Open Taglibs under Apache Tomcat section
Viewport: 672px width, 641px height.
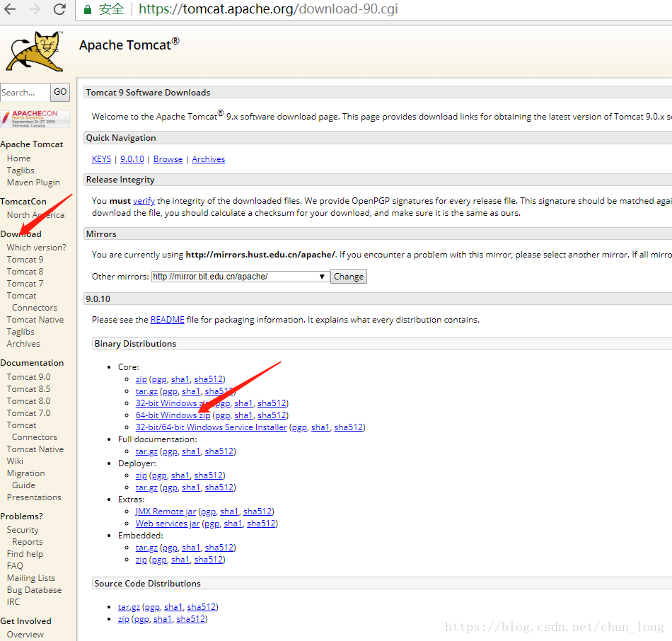coord(21,171)
